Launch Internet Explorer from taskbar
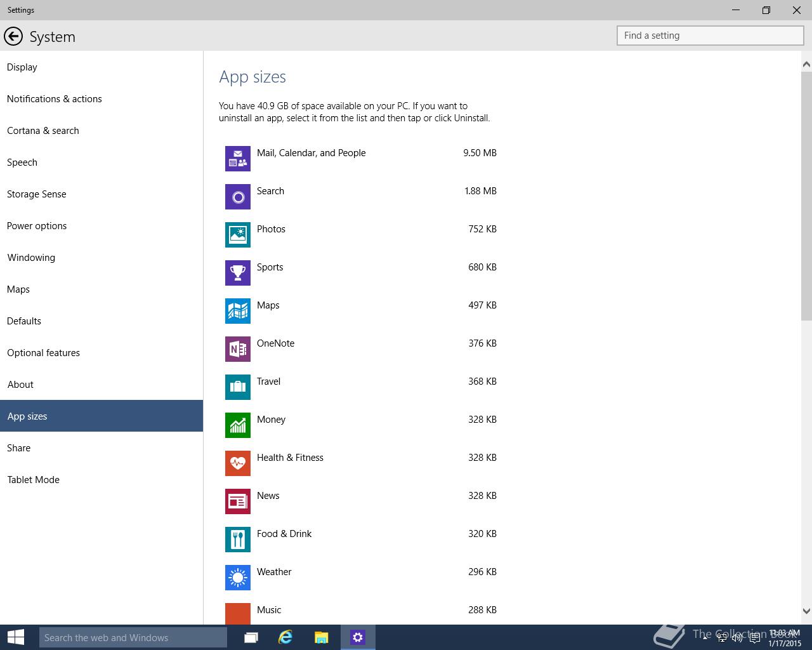 click(285, 637)
